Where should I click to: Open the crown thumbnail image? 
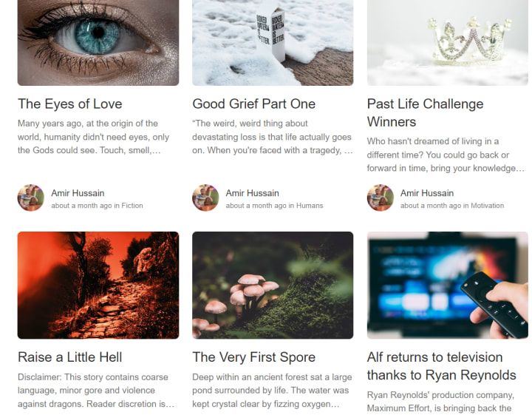[447, 42]
